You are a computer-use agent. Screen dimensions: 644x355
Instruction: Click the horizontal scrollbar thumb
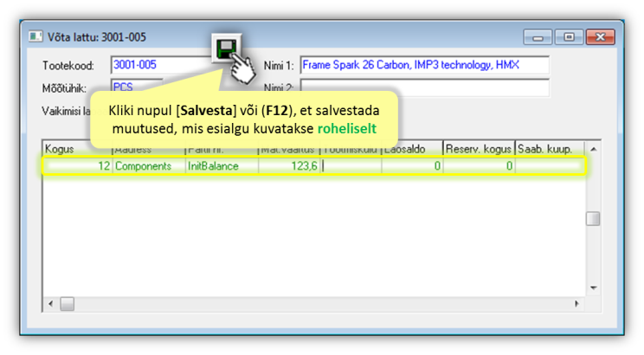68,304
